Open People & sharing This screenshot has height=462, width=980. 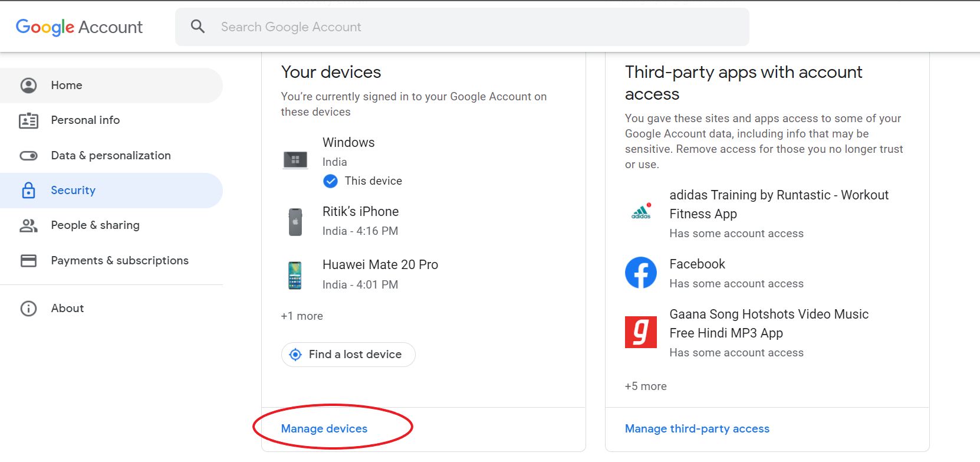pyautogui.click(x=111, y=225)
